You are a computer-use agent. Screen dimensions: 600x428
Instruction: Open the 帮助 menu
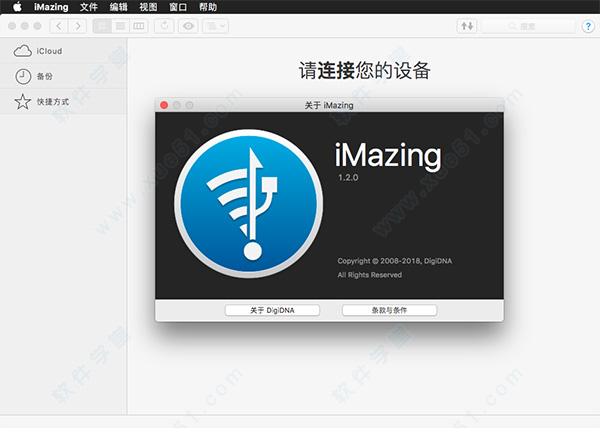coord(208,7)
